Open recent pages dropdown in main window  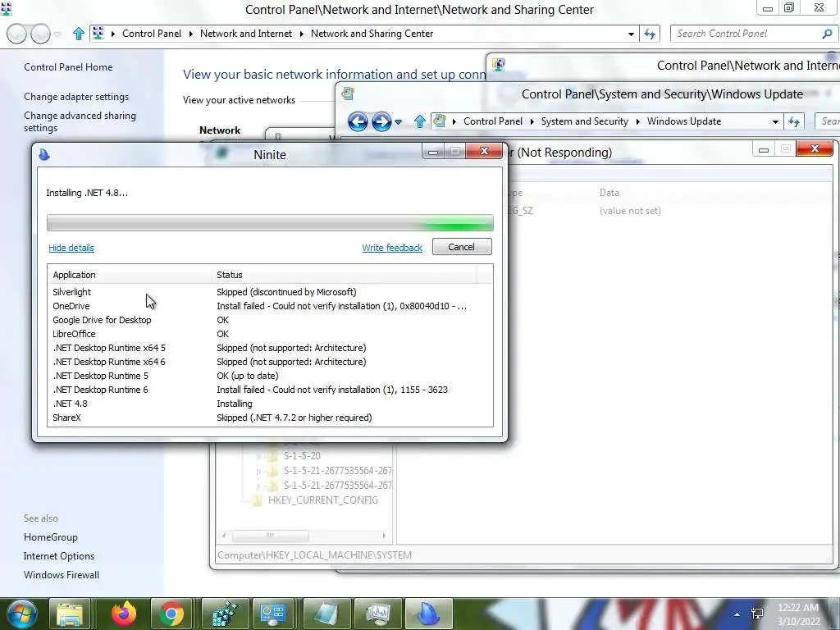click(x=57, y=34)
